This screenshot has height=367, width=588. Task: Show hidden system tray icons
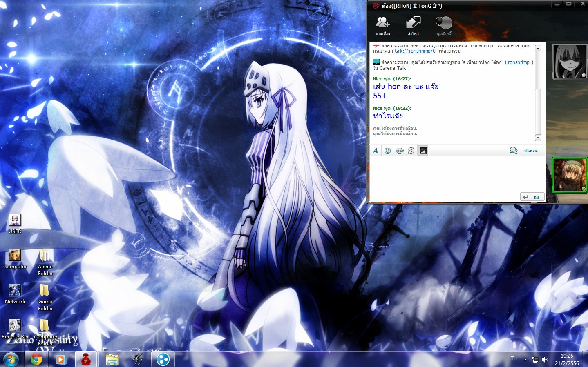click(x=525, y=360)
